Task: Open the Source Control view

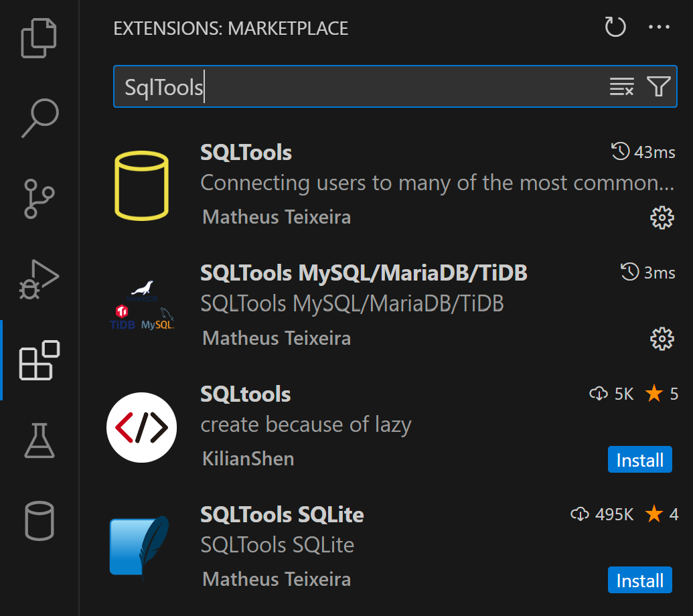Action: click(39, 198)
